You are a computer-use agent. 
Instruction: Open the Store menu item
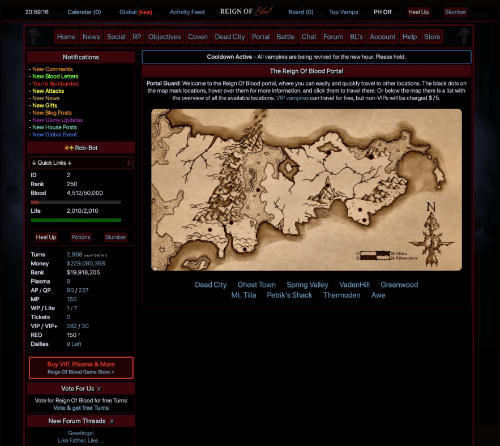click(432, 37)
